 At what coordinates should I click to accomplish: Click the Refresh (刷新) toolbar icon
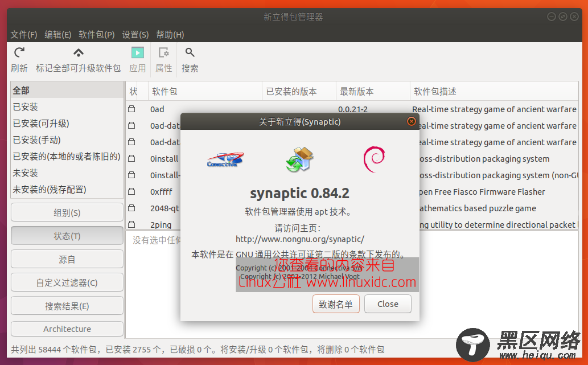19,52
